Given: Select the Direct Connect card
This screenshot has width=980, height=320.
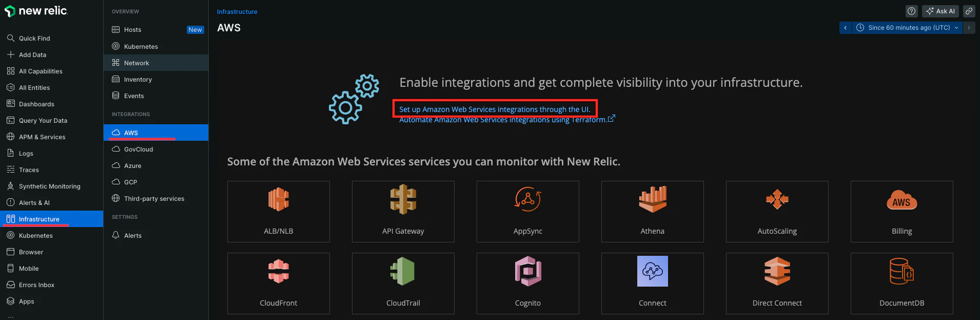Looking at the screenshot, I should click(x=777, y=284).
